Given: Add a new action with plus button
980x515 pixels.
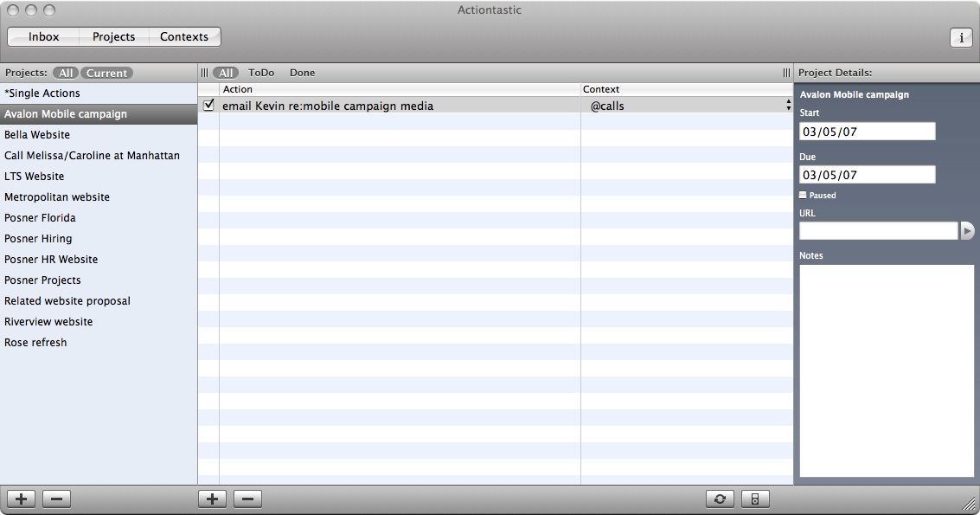Looking at the screenshot, I should 212,499.
